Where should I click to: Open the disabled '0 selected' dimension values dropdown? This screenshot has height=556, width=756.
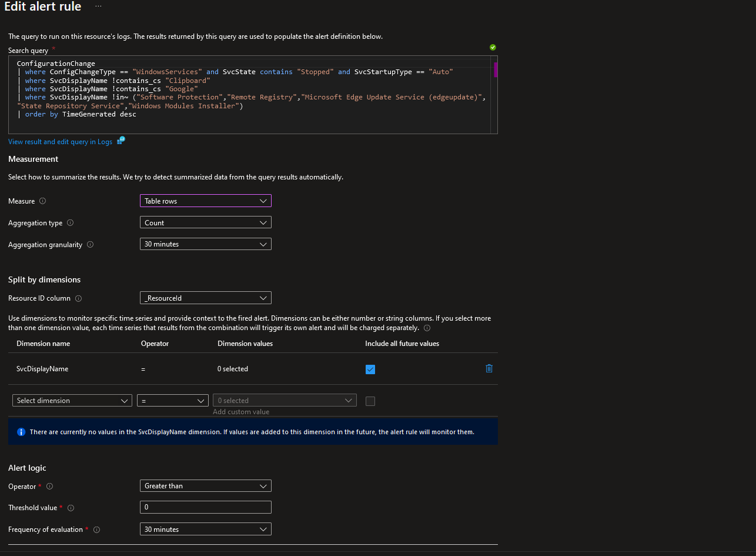(x=285, y=400)
